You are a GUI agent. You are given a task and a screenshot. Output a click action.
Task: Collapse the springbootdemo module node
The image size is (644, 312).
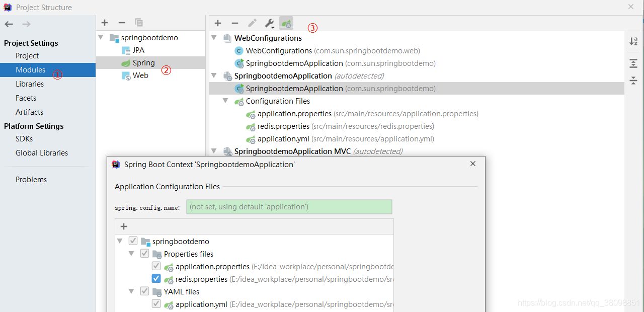101,38
